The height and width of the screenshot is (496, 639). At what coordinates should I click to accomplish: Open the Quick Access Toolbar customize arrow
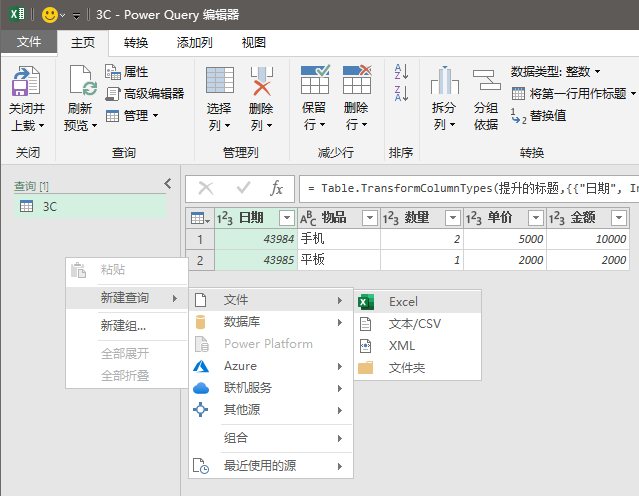tap(76, 15)
